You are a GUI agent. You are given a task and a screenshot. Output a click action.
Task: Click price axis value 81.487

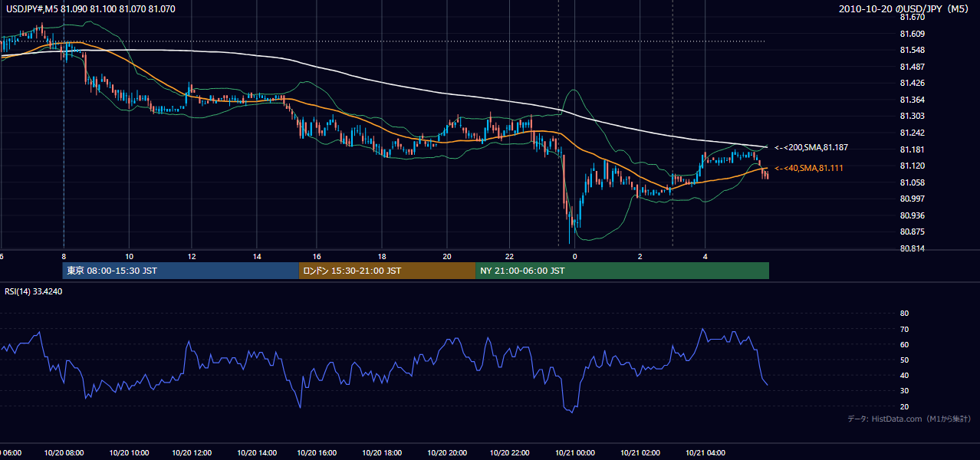[912, 67]
